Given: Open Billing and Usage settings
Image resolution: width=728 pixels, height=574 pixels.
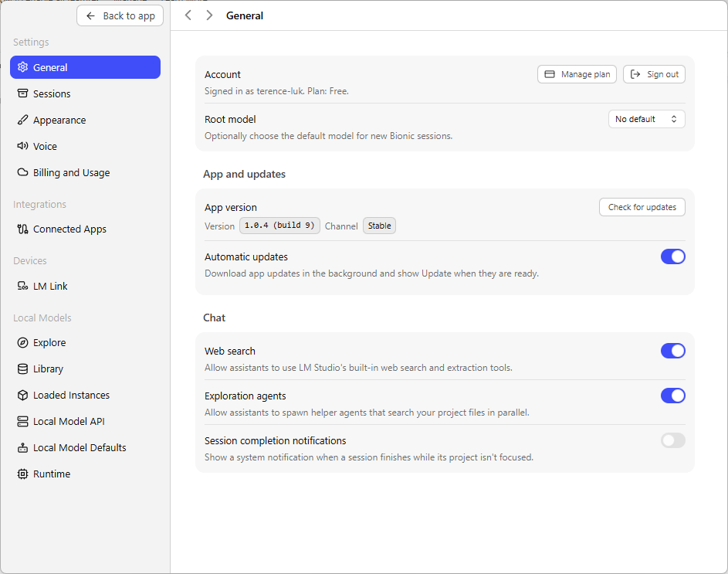Looking at the screenshot, I should (x=86, y=172).
